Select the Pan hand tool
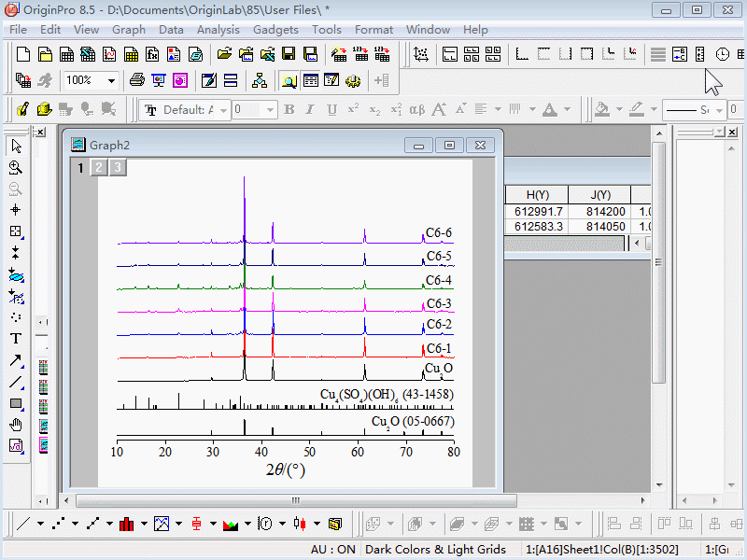The image size is (747, 560). (x=16, y=425)
